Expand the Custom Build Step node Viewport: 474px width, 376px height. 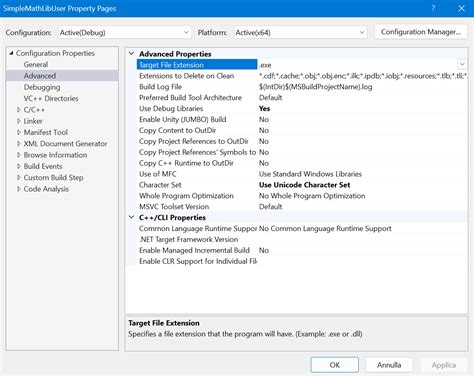(x=19, y=177)
